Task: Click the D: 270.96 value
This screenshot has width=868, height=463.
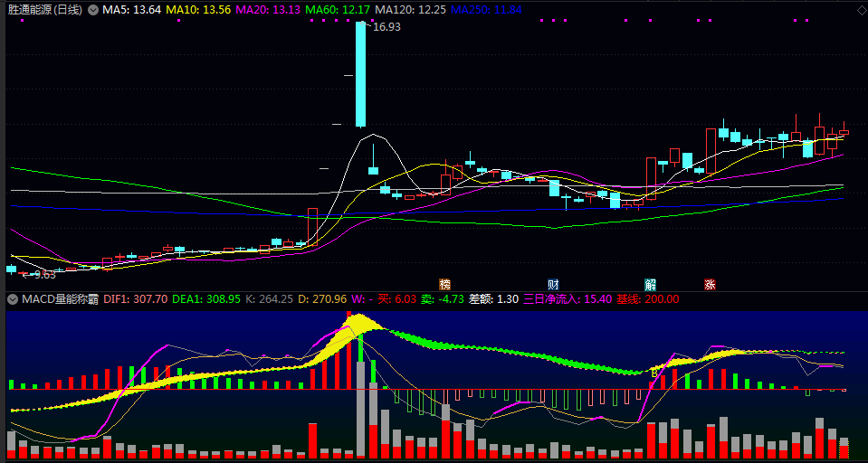Action: tap(322, 299)
